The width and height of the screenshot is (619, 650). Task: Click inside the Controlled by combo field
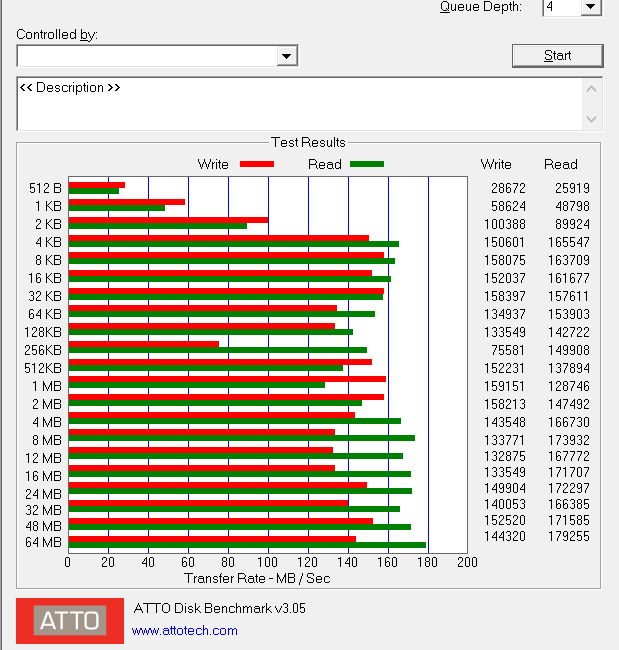click(x=146, y=56)
